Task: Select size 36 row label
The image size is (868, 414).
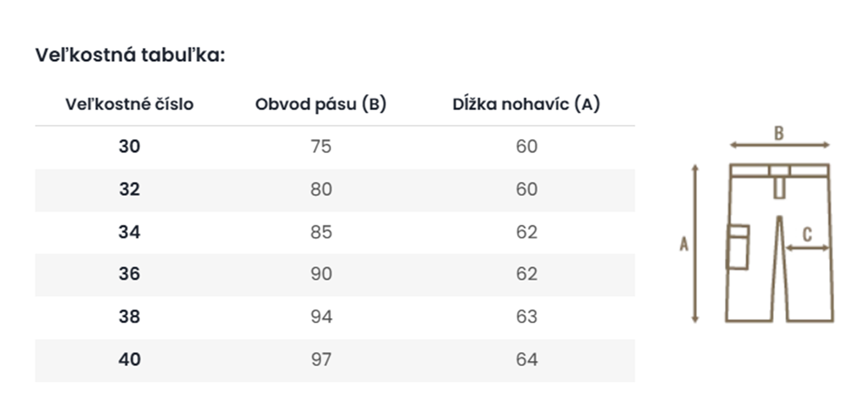Action: pyautogui.click(x=129, y=274)
